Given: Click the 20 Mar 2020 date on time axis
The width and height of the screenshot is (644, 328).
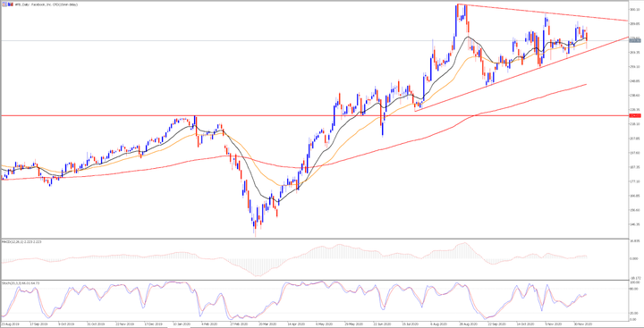Looking at the screenshot, I should [267, 323].
